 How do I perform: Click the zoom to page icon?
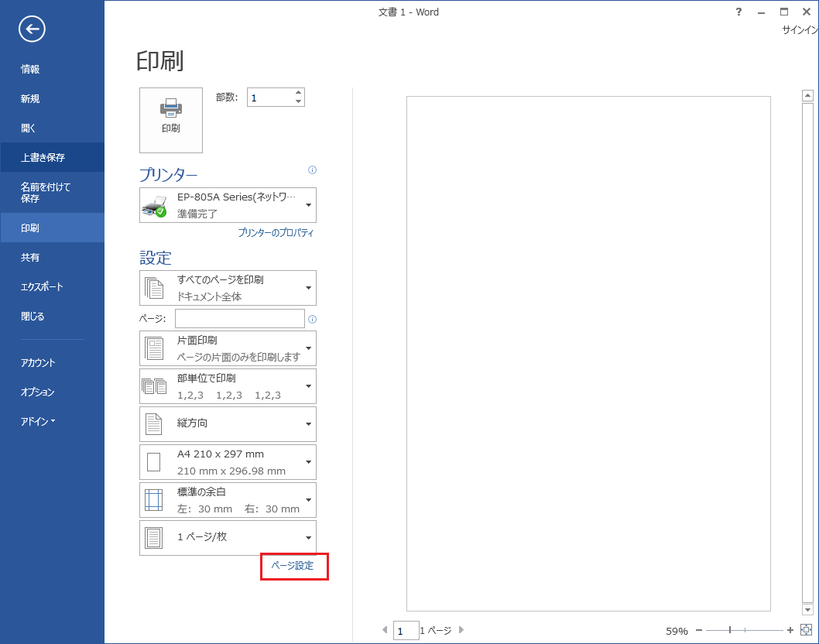(x=806, y=630)
